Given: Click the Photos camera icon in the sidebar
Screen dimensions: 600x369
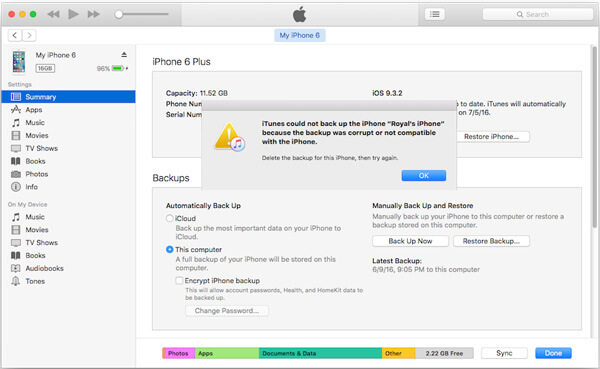Looking at the screenshot, I should pyautogui.click(x=16, y=174).
